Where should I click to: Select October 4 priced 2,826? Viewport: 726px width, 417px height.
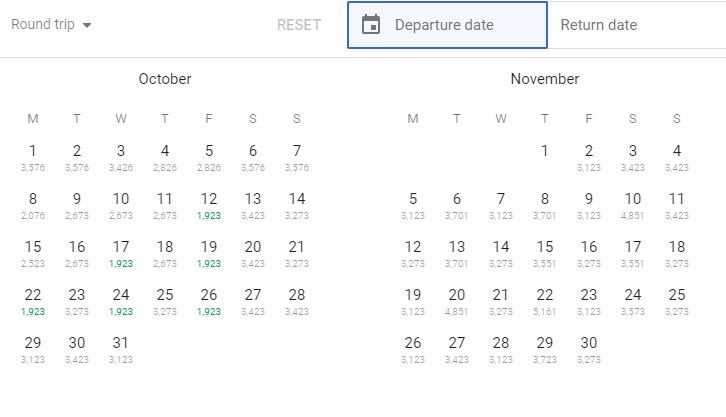click(x=165, y=156)
